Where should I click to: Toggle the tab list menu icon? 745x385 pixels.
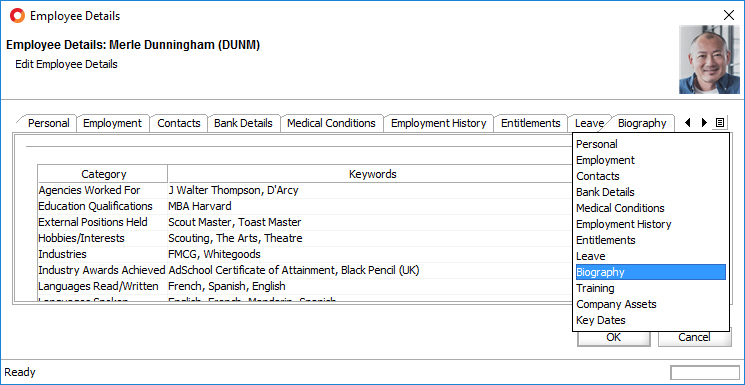point(720,123)
